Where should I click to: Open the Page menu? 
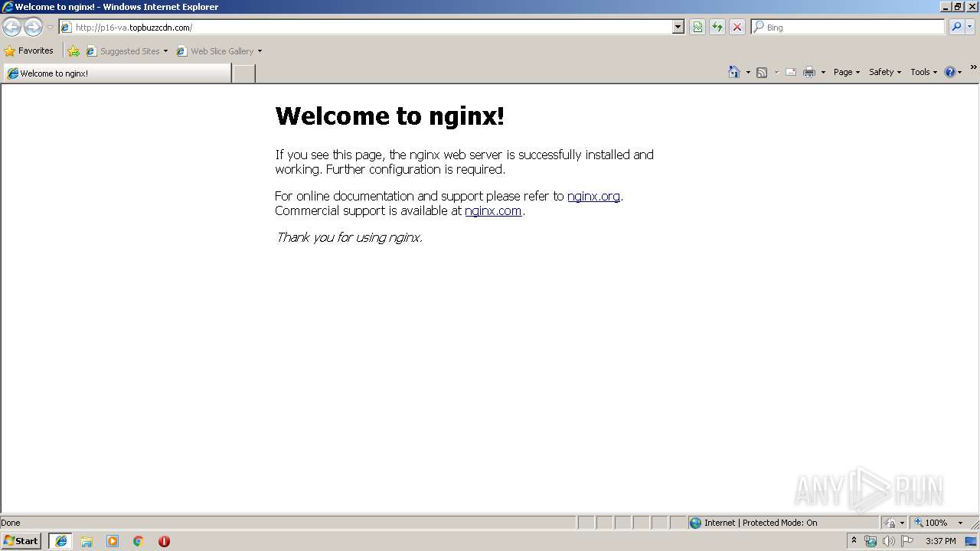pos(847,72)
